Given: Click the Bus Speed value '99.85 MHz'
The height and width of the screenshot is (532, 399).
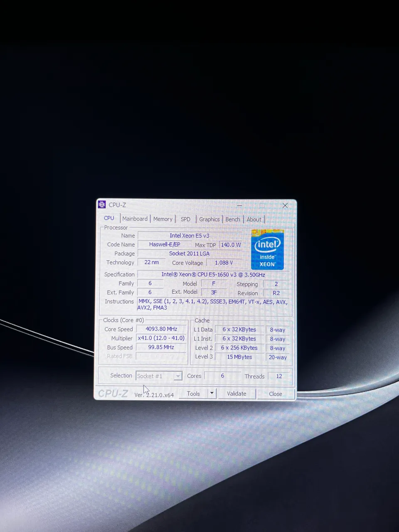Looking at the screenshot, I should pos(161,347).
